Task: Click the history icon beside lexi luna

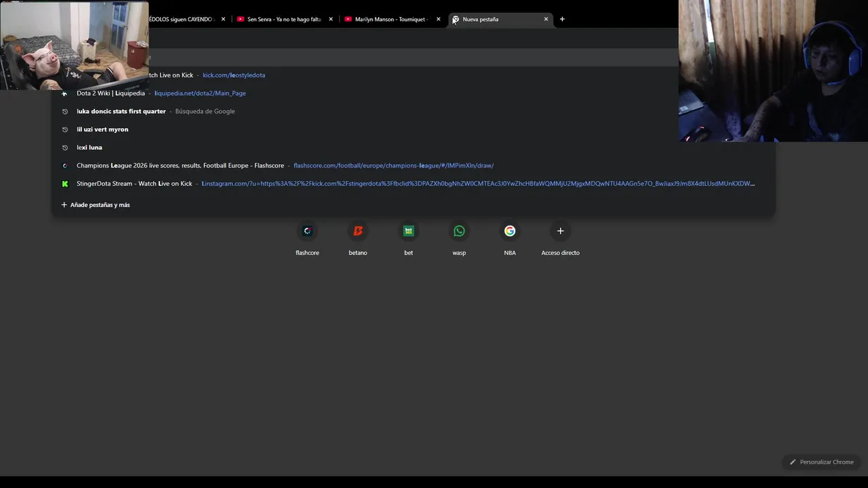Action: (65, 147)
